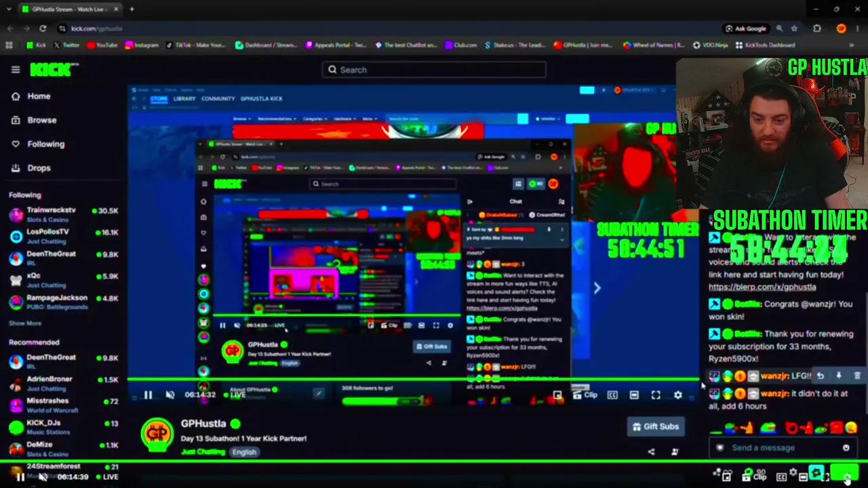The width and height of the screenshot is (868, 488).
Task: Open the new tab plus button
Action: 132,9
